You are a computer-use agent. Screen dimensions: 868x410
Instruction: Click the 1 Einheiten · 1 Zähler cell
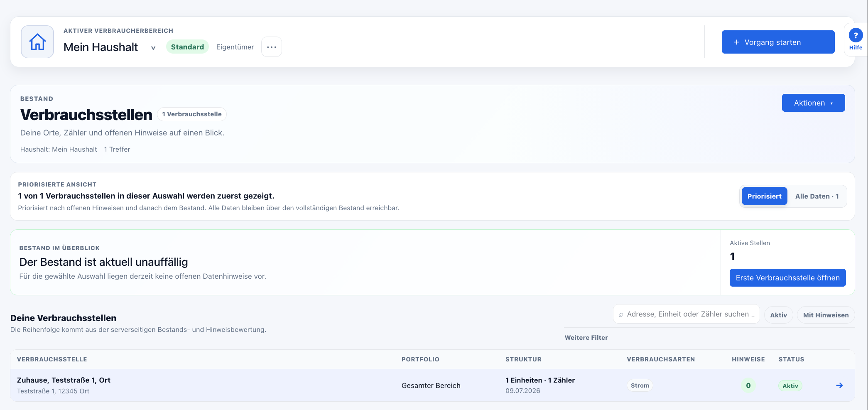[x=540, y=380]
